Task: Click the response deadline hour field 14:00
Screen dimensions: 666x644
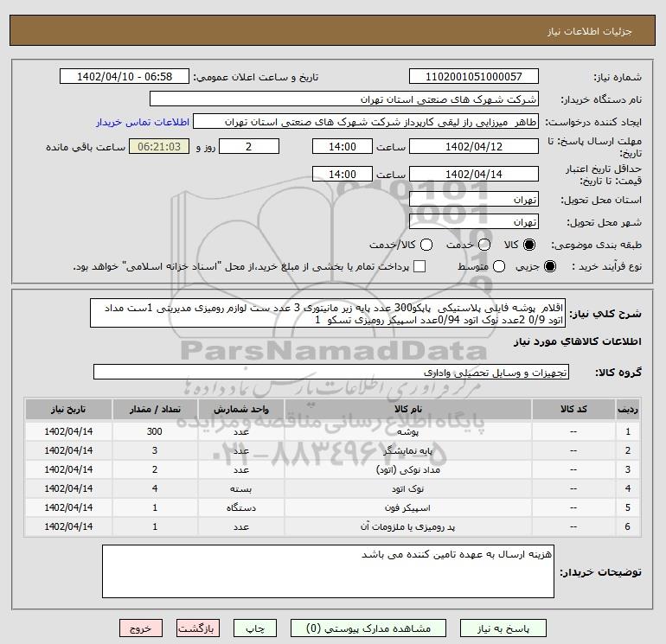Action: point(343,146)
